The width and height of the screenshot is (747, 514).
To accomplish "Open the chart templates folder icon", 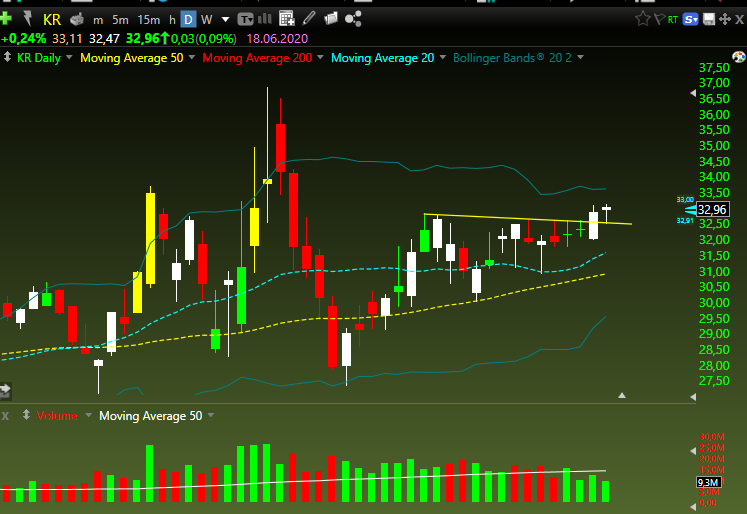I will (x=331, y=19).
